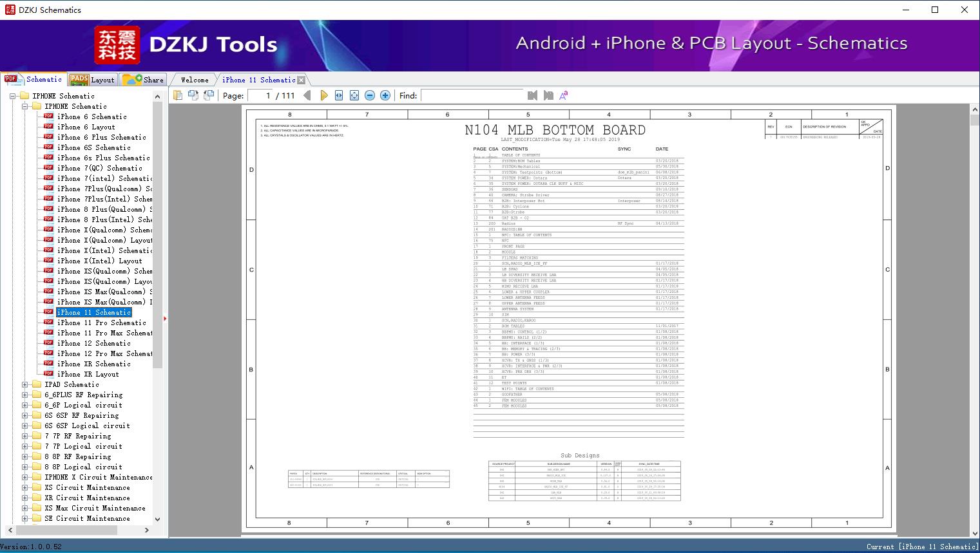The image size is (980, 553).
Task: Find next match icon
Action: tap(548, 95)
